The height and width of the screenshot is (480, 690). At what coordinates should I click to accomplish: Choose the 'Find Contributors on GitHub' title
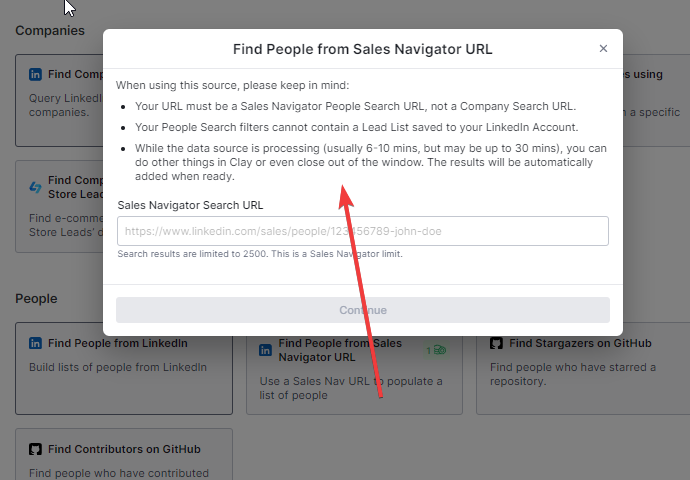click(124, 449)
